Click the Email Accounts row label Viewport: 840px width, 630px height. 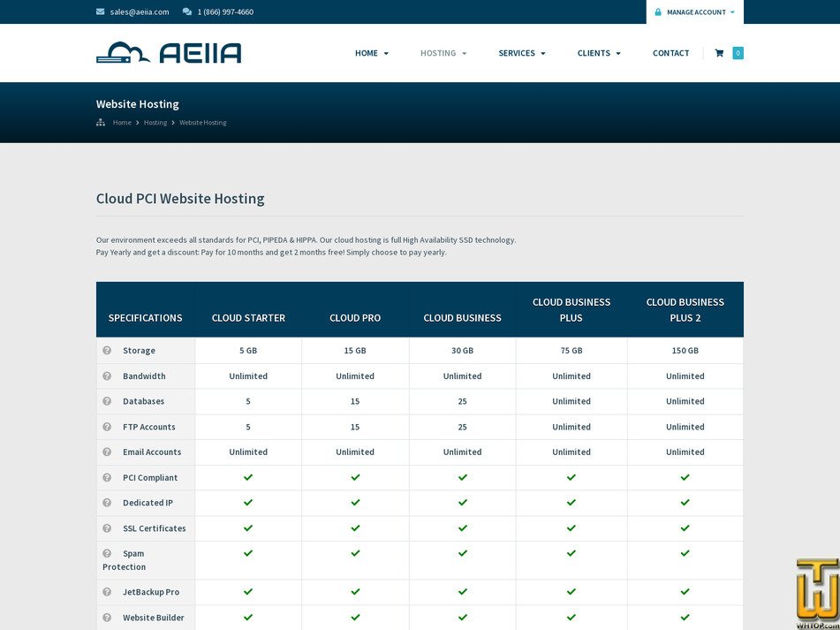[152, 452]
